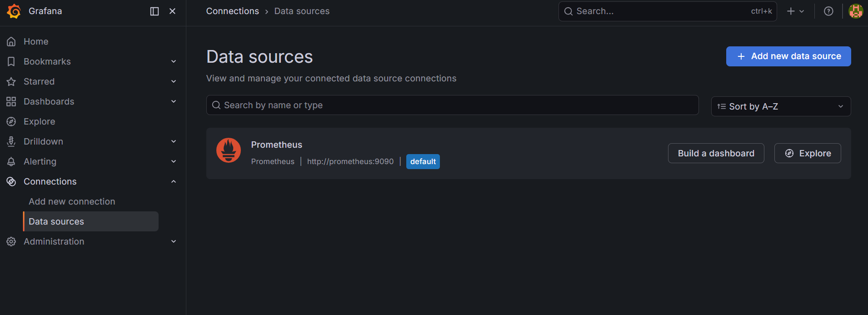The width and height of the screenshot is (868, 315).
Task: Click the Home house icon
Action: coord(11,41)
